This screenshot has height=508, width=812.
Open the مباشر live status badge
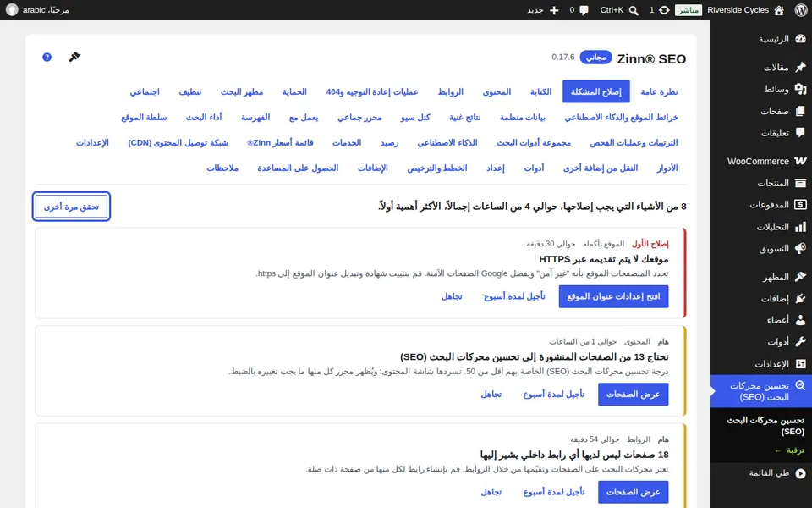tap(689, 10)
